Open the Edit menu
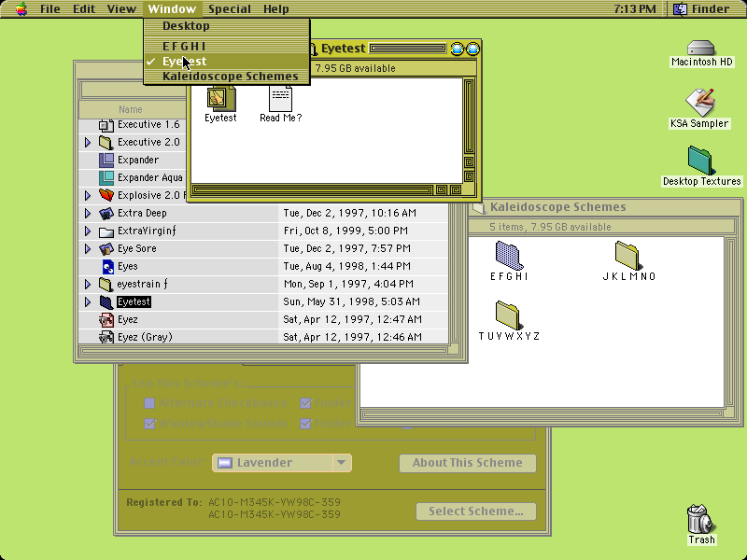The image size is (747, 560). 84,8
